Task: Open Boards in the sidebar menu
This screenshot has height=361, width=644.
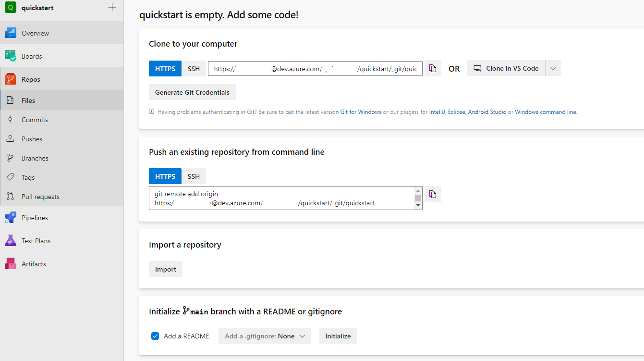Action: 61,56
